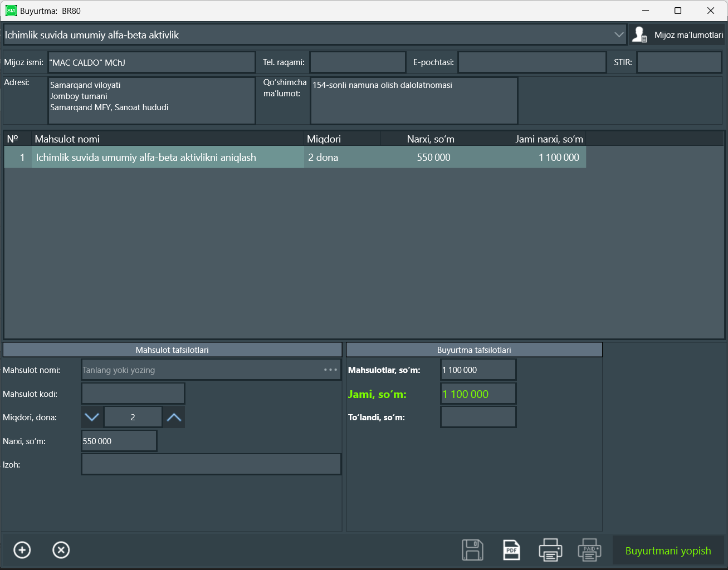Click the STIR input field
The image size is (728, 570).
pyautogui.click(x=679, y=62)
